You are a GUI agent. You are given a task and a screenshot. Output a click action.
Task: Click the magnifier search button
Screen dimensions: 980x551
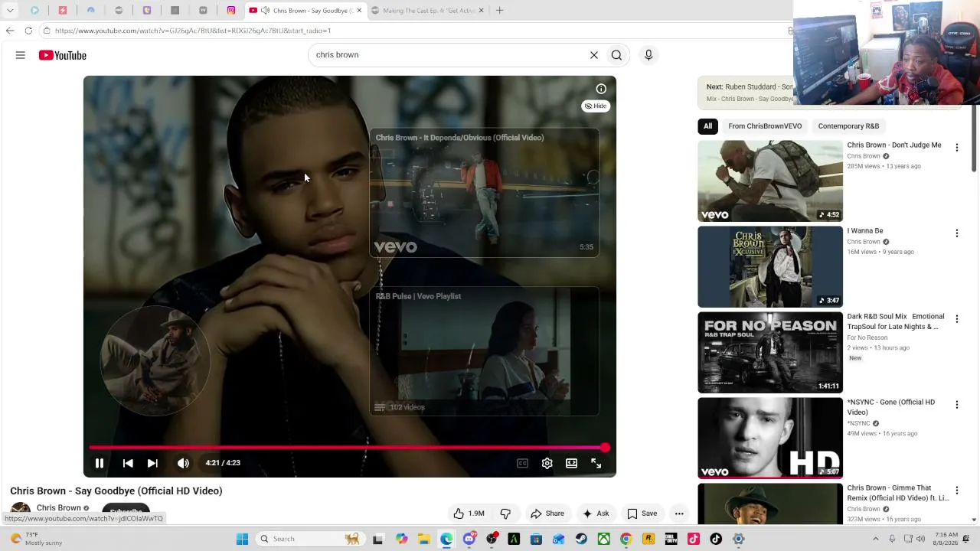coord(616,55)
